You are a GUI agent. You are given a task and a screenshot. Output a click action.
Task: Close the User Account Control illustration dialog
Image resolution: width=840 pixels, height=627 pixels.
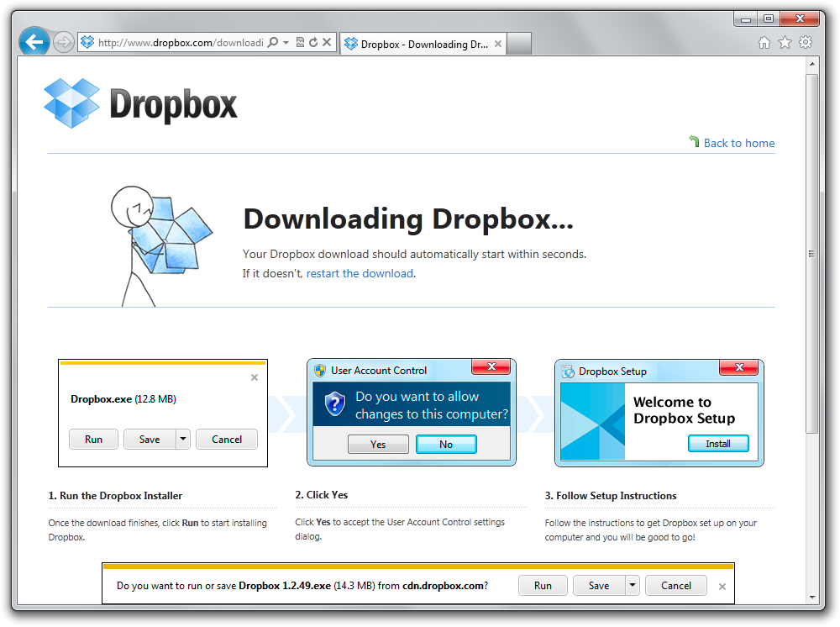point(491,366)
